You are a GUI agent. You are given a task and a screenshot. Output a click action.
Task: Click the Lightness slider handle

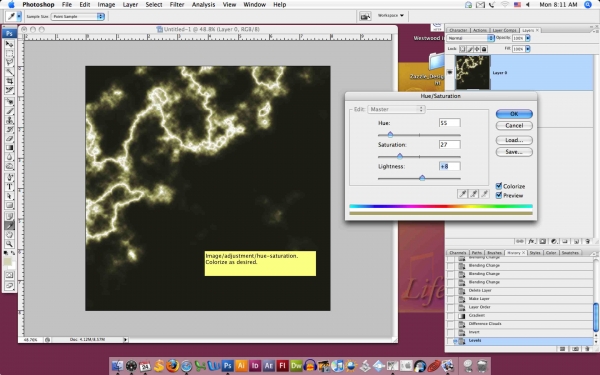coord(422,178)
